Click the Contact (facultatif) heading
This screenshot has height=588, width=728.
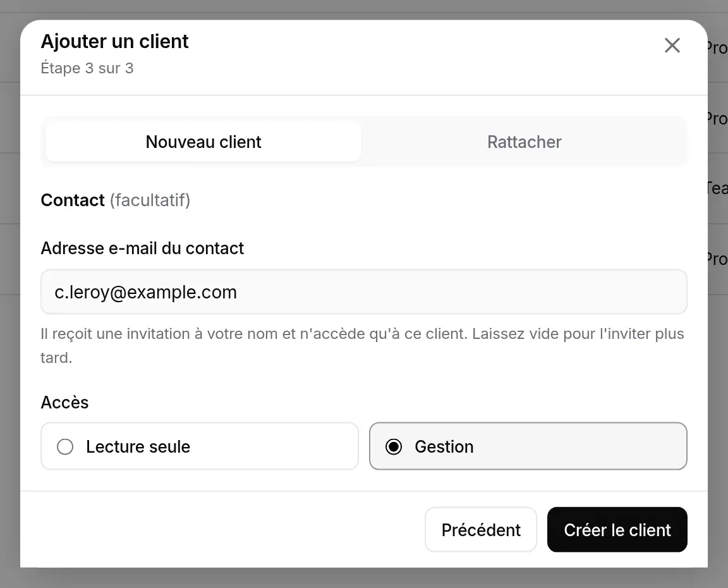(x=116, y=200)
